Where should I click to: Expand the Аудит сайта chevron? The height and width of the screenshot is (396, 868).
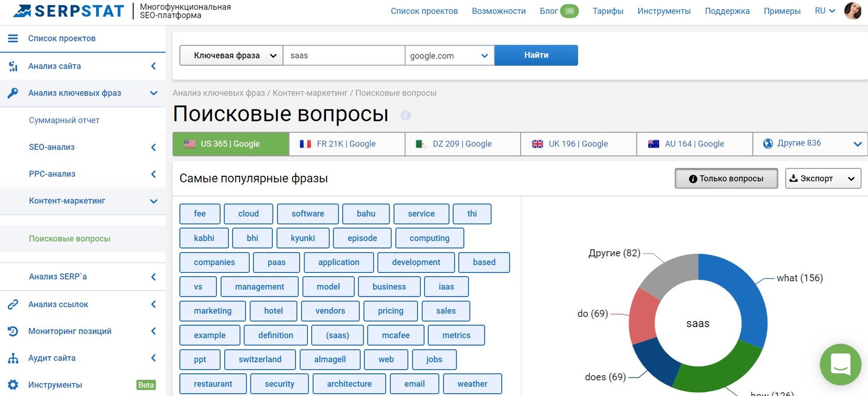point(153,358)
